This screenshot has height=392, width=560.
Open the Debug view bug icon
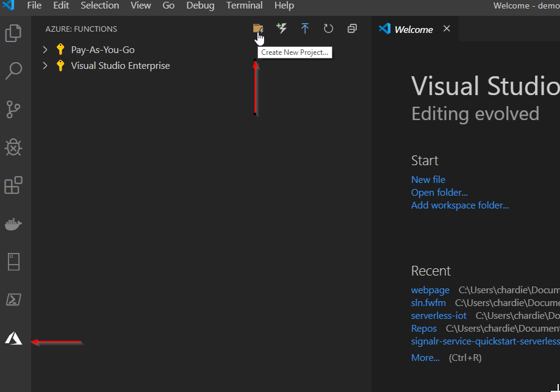(x=13, y=147)
